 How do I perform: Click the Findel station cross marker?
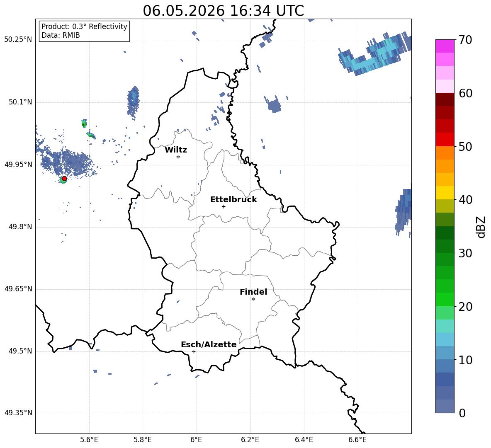coord(253,299)
